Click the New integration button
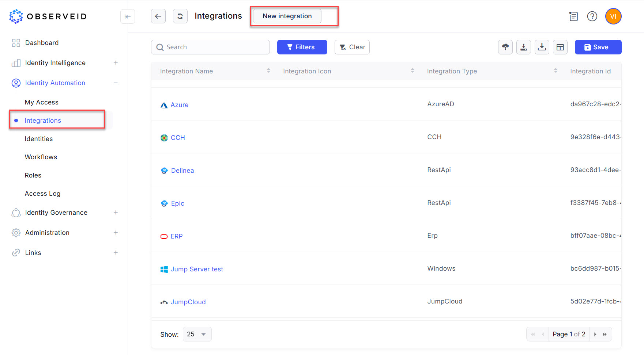 tap(287, 16)
